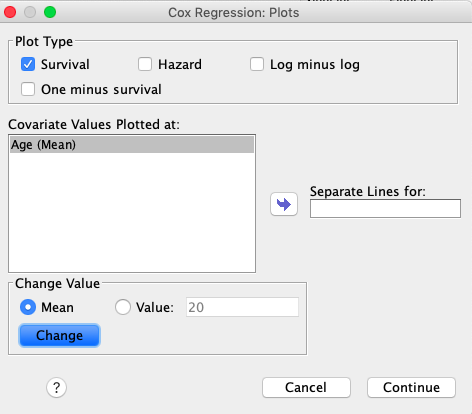Click the Change button

60,335
